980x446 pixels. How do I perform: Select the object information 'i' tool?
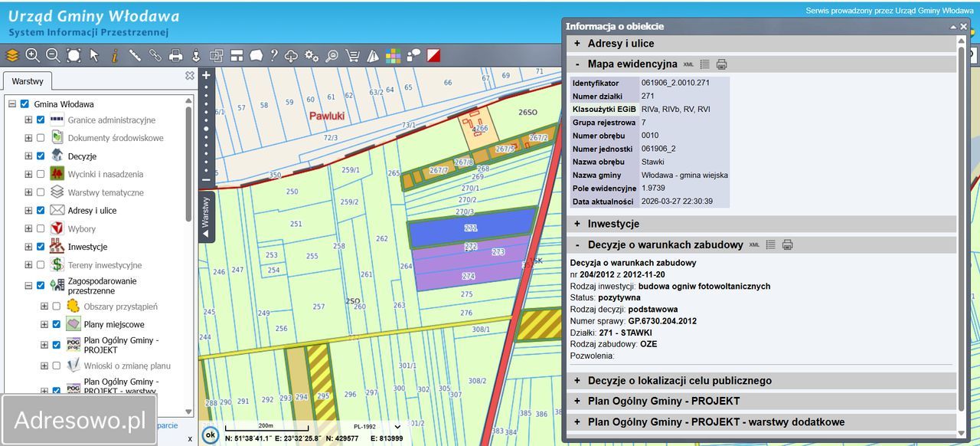(x=115, y=55)
